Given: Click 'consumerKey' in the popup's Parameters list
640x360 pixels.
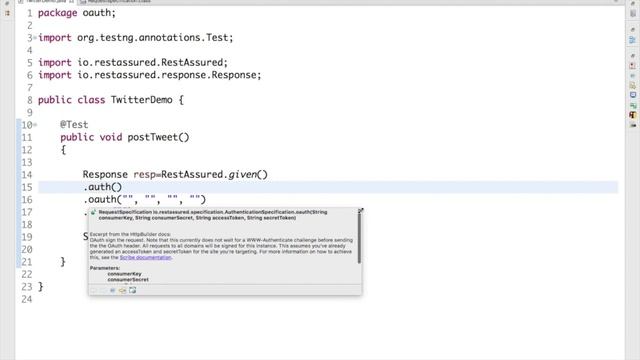Looking at the screenshot, I should pos(124,274).
